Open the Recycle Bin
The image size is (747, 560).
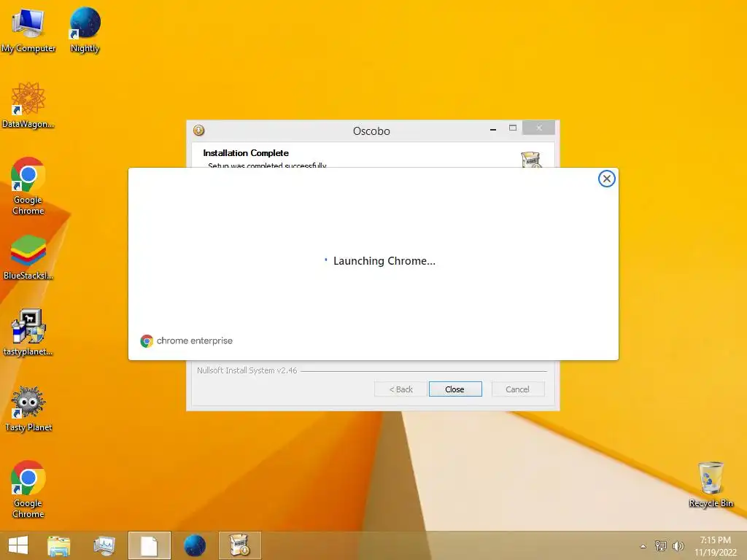[x=711, y=484]
